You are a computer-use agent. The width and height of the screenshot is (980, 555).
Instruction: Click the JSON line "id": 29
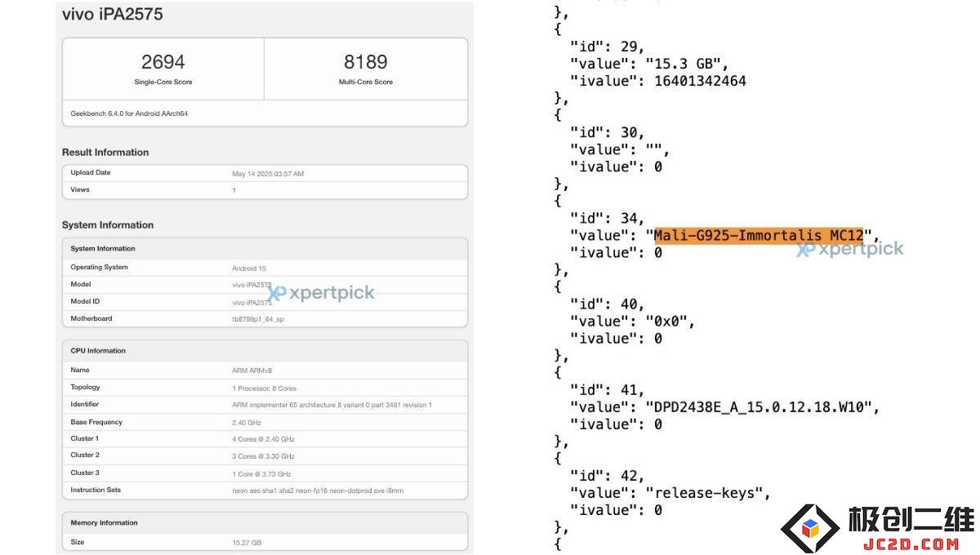608,47
